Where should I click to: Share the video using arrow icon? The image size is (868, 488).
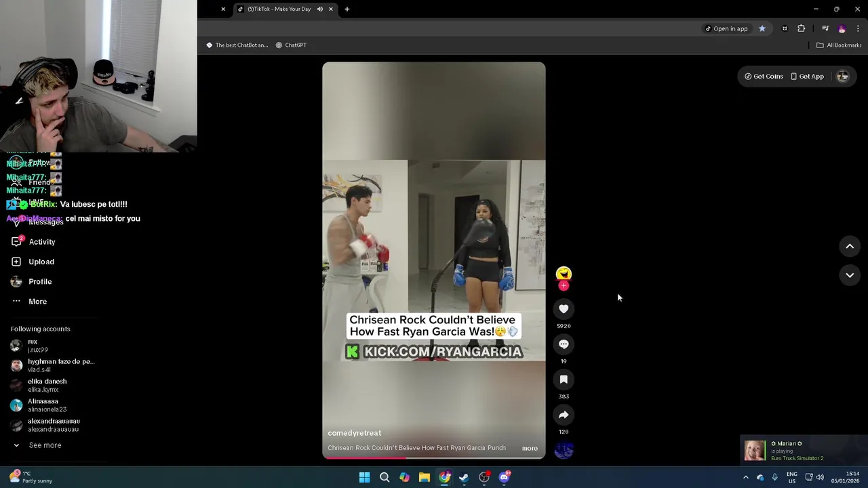click(564, 415)
